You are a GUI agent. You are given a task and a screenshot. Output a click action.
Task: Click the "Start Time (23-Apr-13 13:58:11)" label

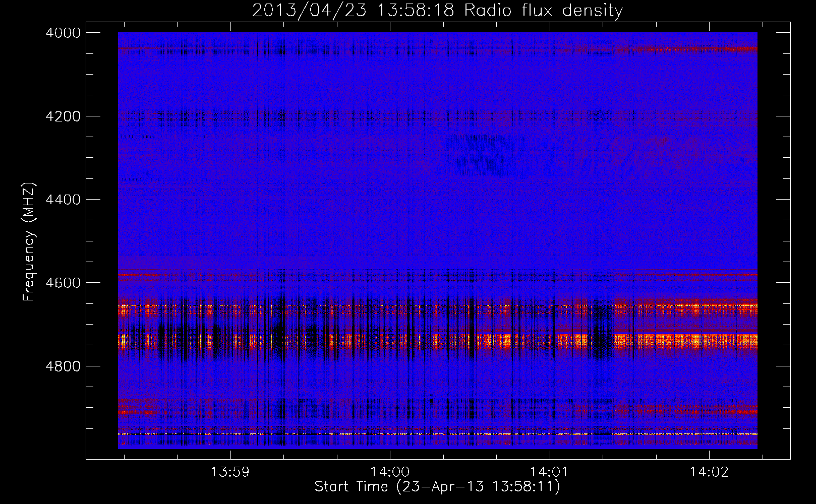click(x=437, y=487)
